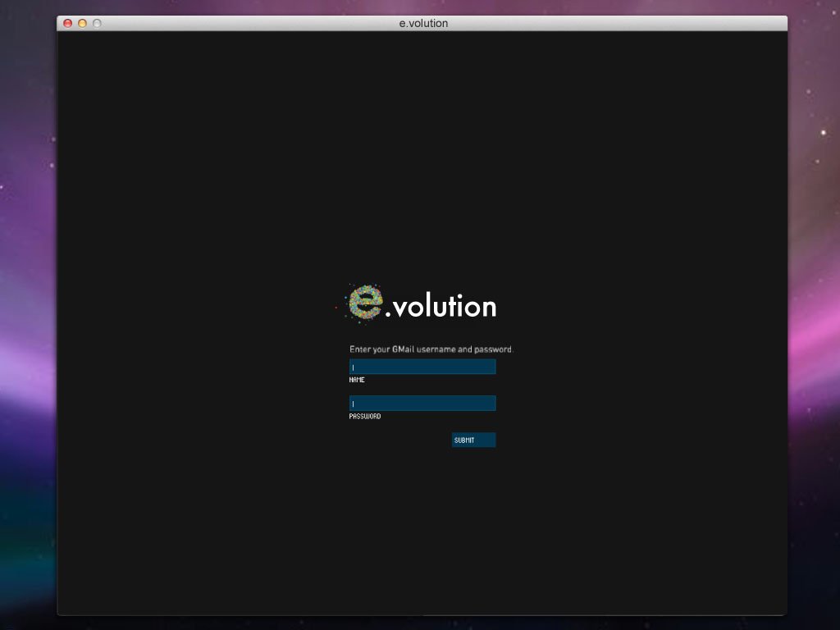Click the e.volution window title text

coord(423,23)
